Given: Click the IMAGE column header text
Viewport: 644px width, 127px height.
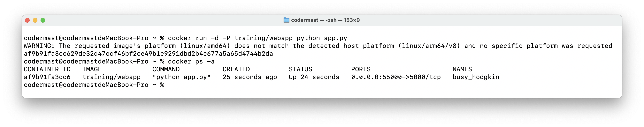Looking at the screenshot, I should click(x=92, y=69).
